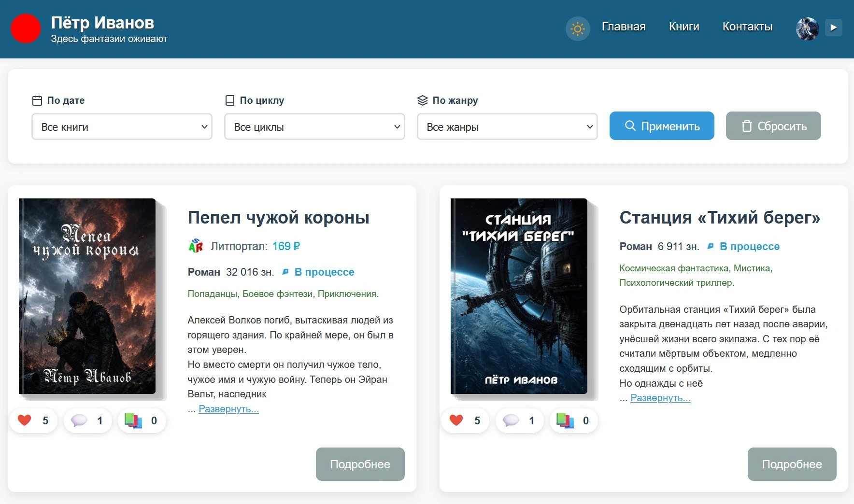Click В процессе status on Станция Тихий берег
The height and width of the screenshot is (504, 854).
750,247
